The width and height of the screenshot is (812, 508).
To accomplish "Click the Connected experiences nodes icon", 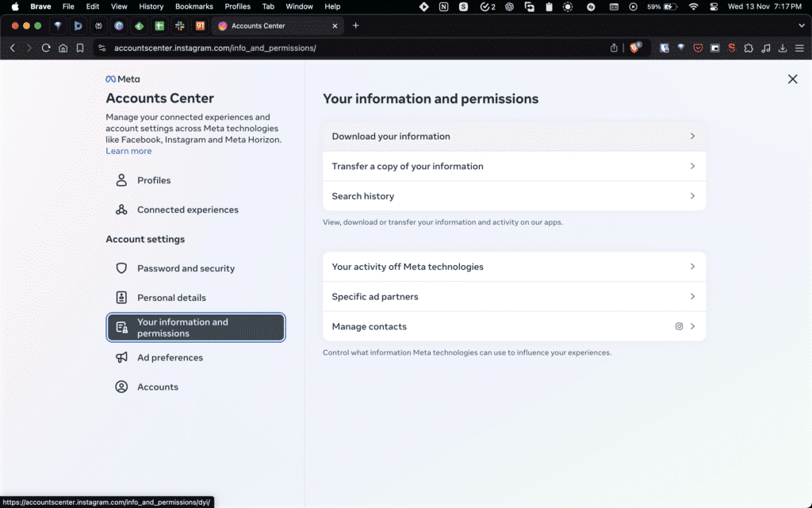I will pyautogui.click(x=121, y=210).
